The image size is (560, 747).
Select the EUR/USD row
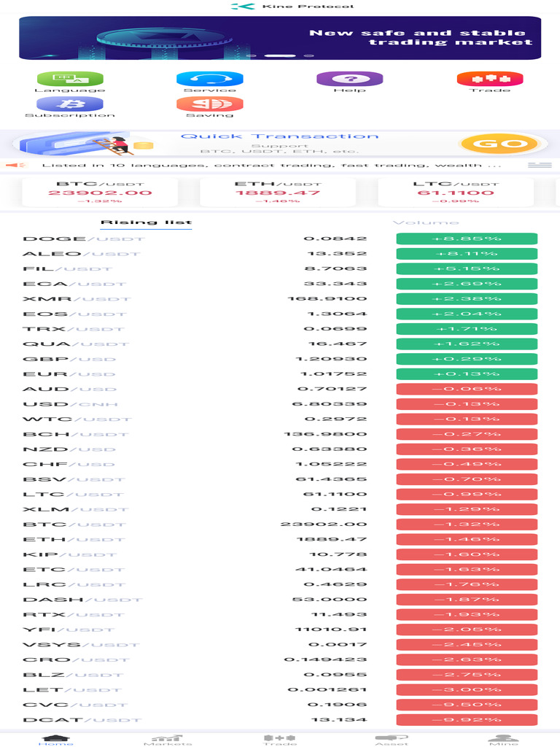click(280, 374)
